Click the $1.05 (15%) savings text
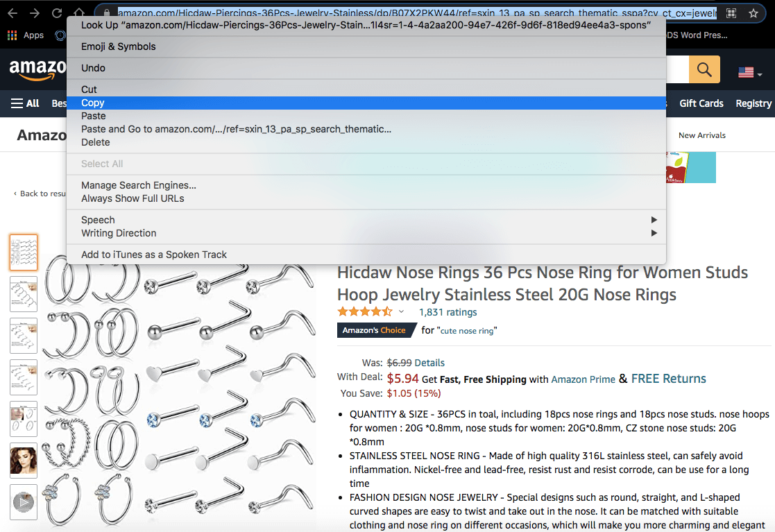The image size is (775, 532). (414, 394)
